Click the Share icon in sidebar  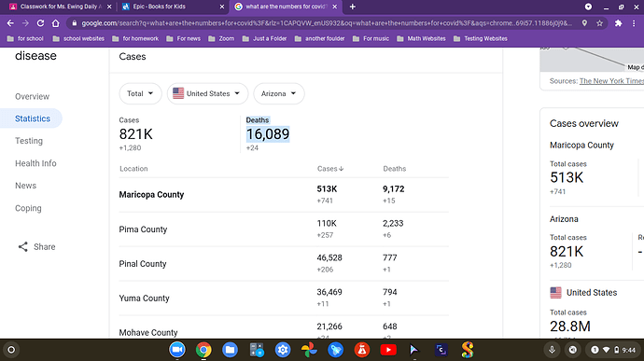coord(23,247)
